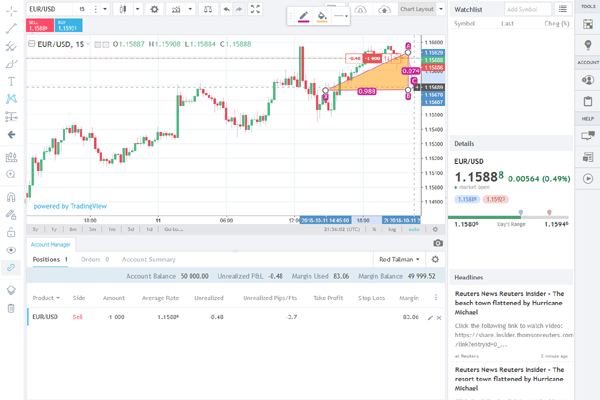Screen dimensions: 600x400
Task: Take a chart snapshot with camera icon
Action: [x=438, y=243]
